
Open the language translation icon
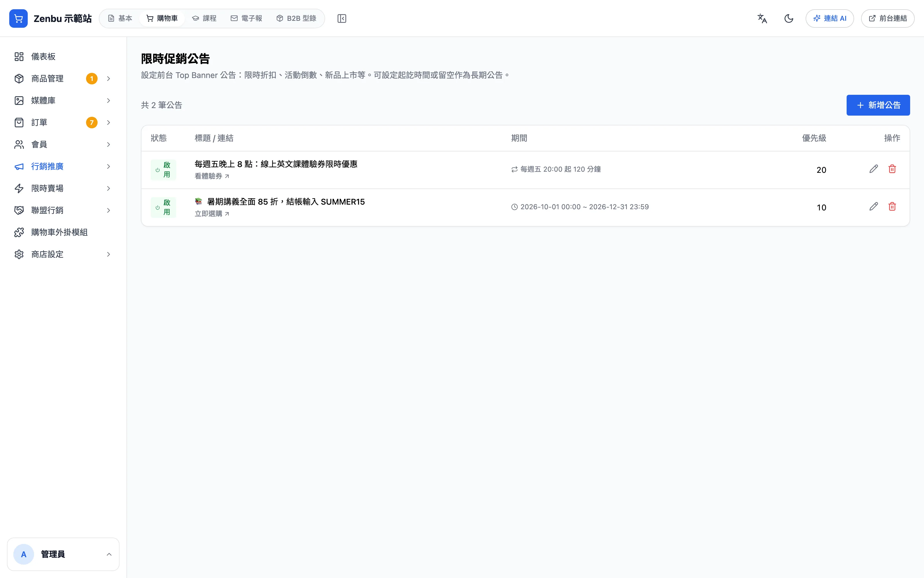click(x=762, y=18)
